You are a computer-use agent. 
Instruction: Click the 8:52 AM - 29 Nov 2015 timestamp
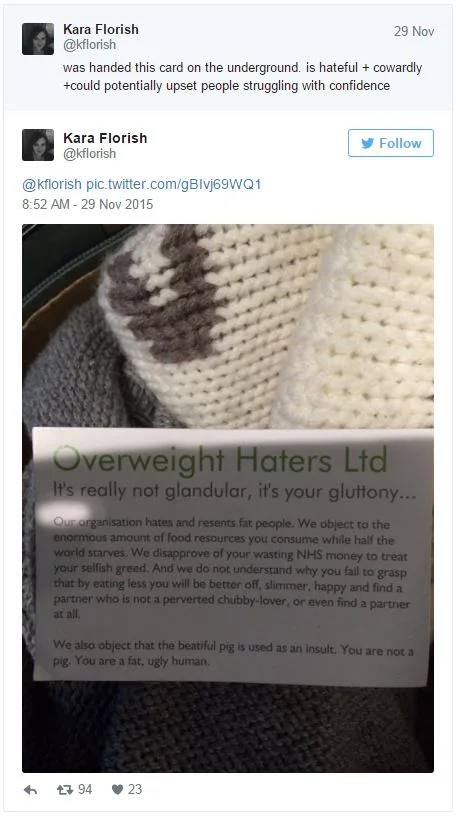[87, 204]
